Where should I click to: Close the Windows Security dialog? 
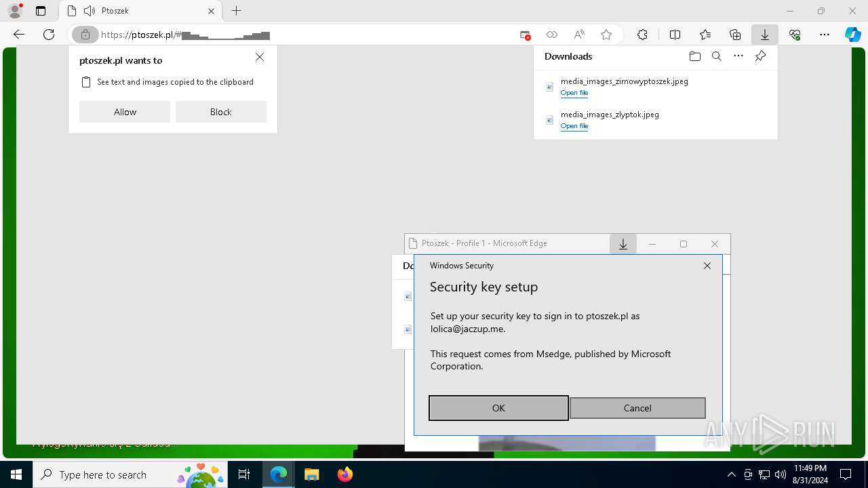click(x=707, y=266)
